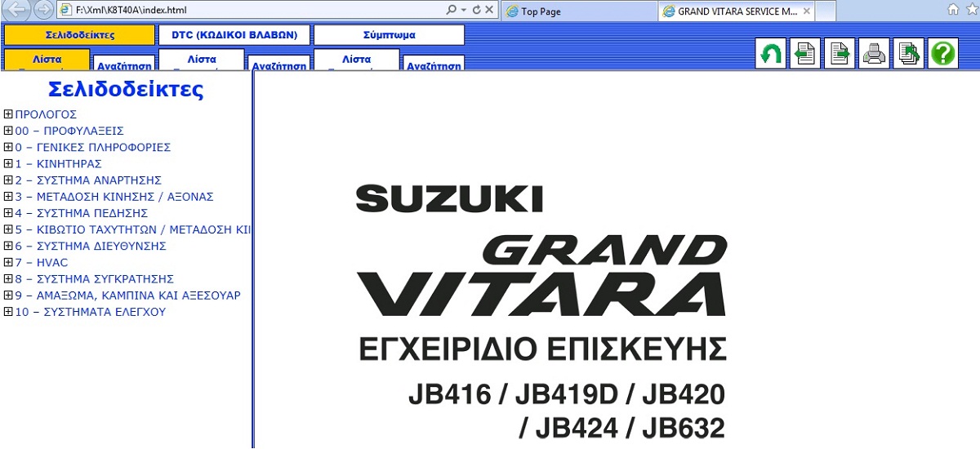This screenshot has height=449, width=980.
Task: Click the green U-turn return icon
Action: [770, 54]
